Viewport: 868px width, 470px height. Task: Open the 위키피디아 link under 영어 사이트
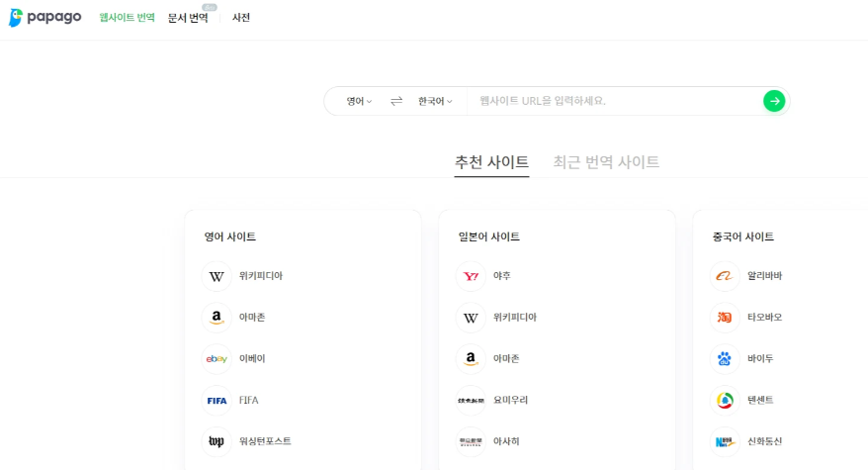coord(261,276)
